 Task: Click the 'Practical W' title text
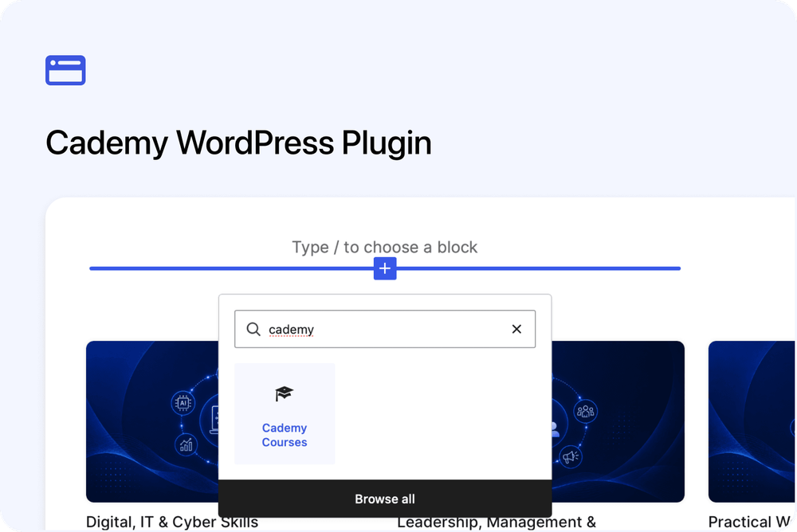tap(749, 522)
